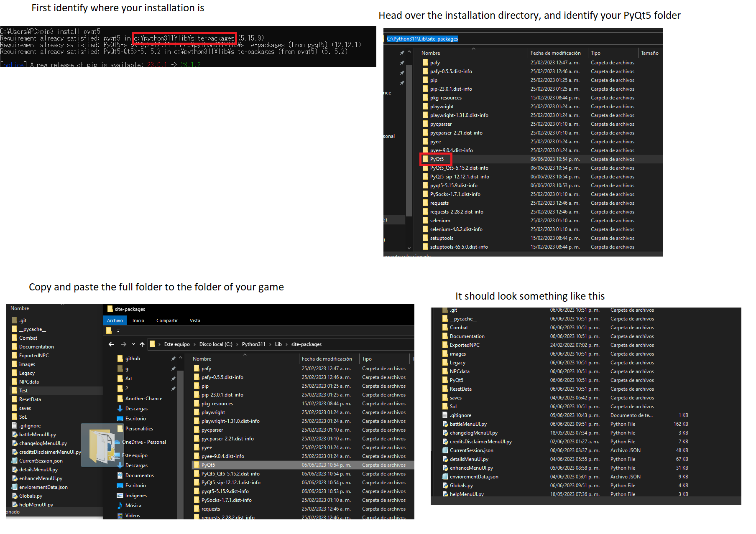This screenshot has height=534, width=756.
Task: Sort by the Tamaño column header
Action: 649,53
